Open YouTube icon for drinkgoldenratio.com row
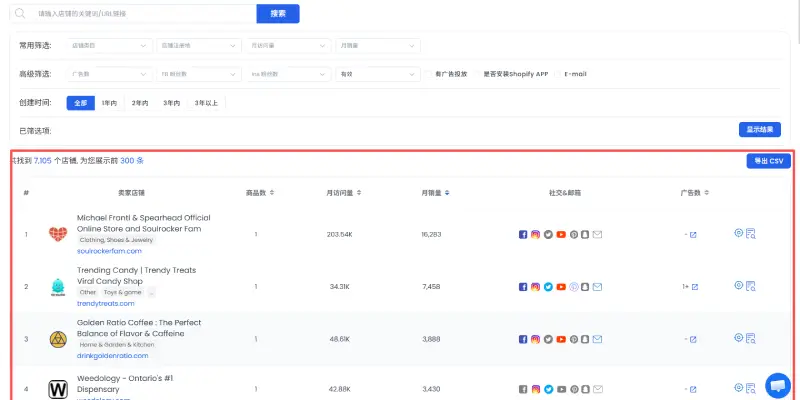Image resolution: width=800 pixels, height=400 pixels. pyautogui.click(x=561, y=339)
